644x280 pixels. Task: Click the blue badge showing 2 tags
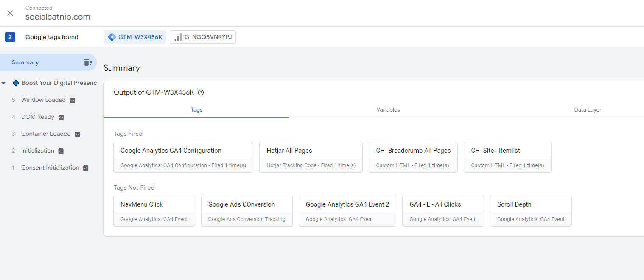[10, 37]
